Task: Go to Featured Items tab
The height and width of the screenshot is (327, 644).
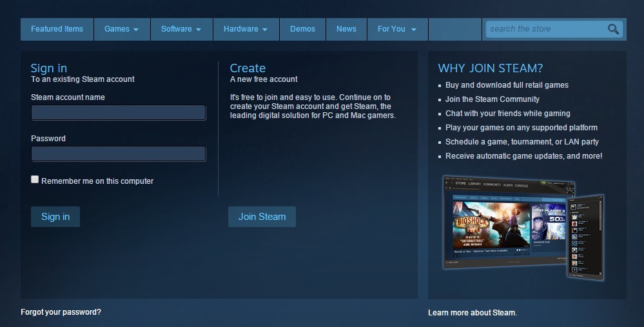Action: point(57,29)
